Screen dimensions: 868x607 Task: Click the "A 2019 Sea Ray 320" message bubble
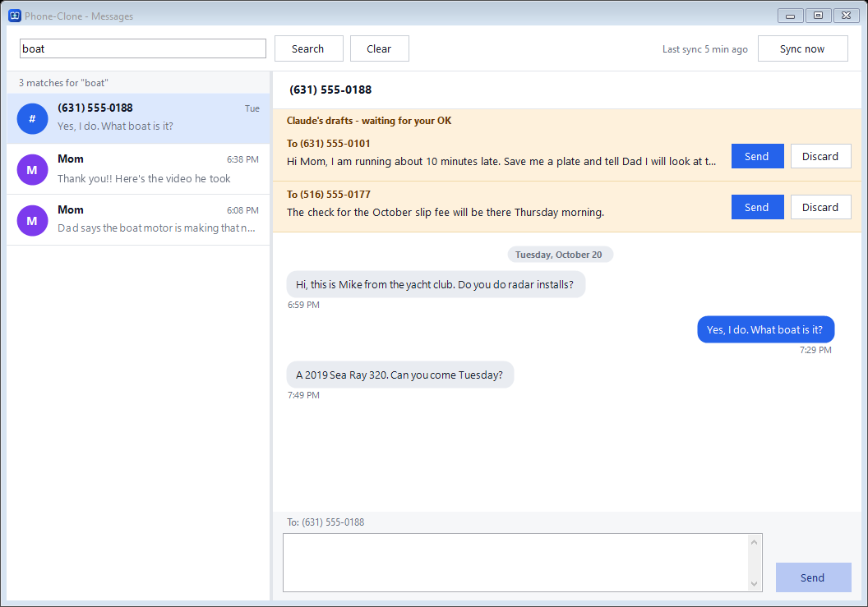tap(399, 375)
